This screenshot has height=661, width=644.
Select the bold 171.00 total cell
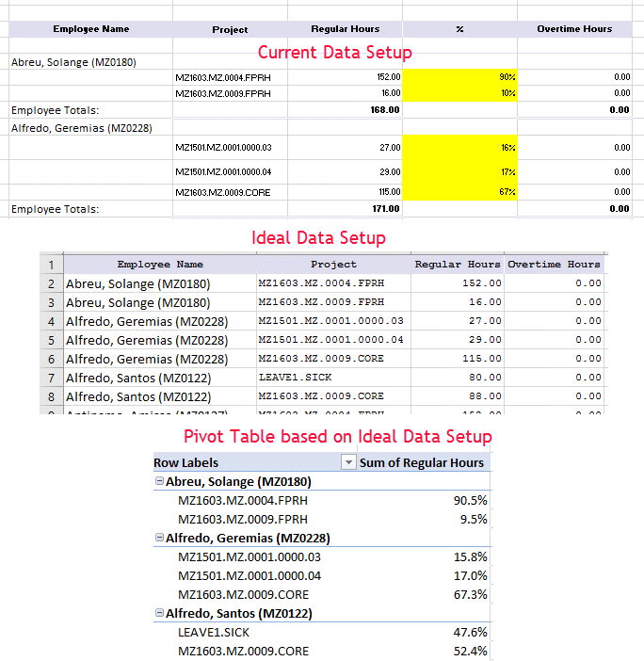click(346, 209)
